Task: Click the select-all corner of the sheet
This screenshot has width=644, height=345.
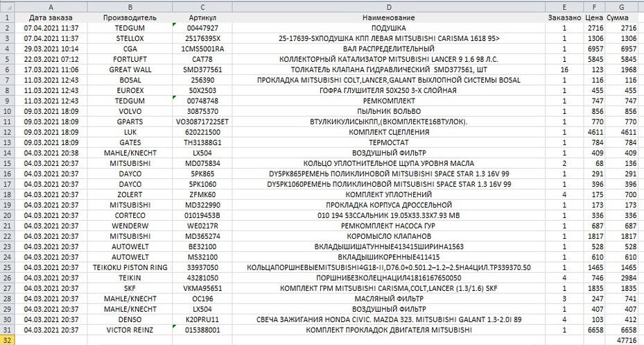Action: pos(7,7)
